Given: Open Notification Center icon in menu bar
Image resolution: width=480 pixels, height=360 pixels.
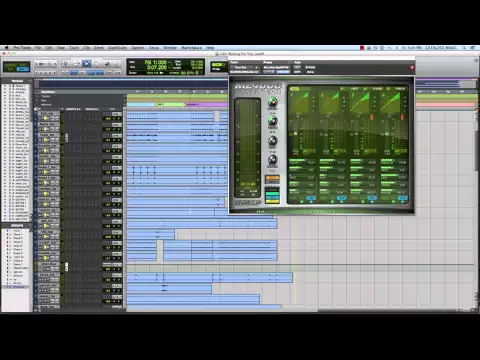Looking at the screenshot, I should 473,48.
